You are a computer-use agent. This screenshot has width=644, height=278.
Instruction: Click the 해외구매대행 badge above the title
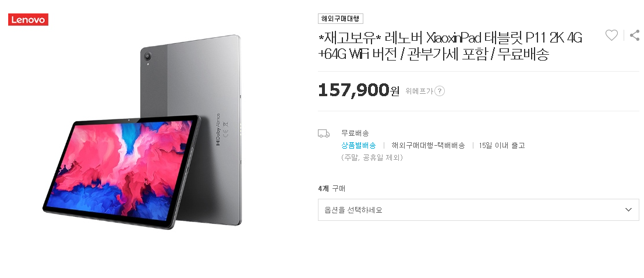[341, 19]
